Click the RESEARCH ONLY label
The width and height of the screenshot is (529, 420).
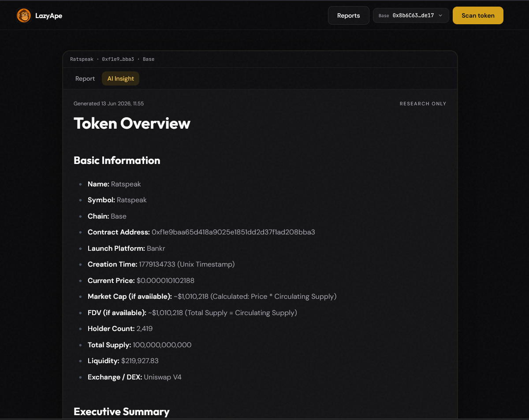point(423,104)
